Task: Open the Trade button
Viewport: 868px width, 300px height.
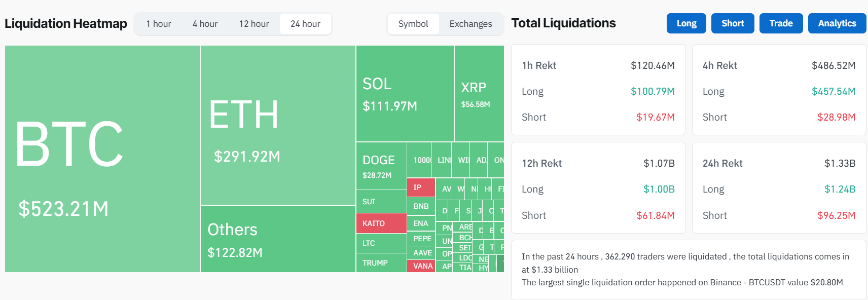Action: [781, 23]
